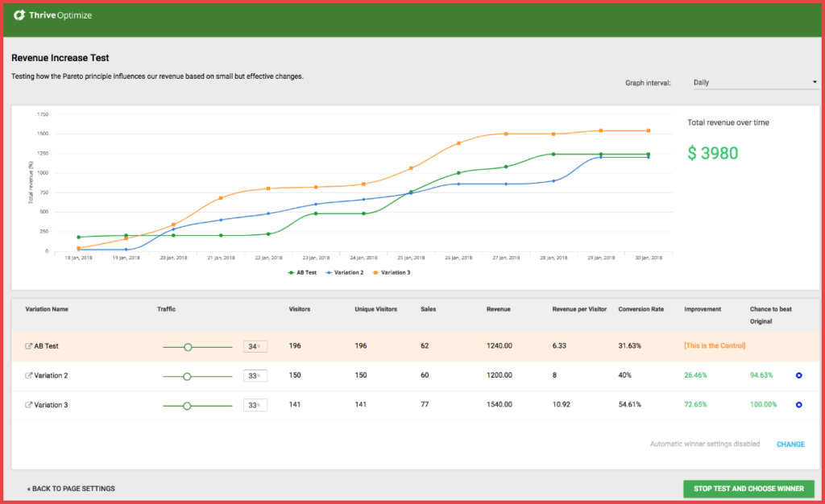The height and width of the screenshot is (504, 825).
Task: Click the Variation 3 traffic slider handle
Action: pos(187,406)
